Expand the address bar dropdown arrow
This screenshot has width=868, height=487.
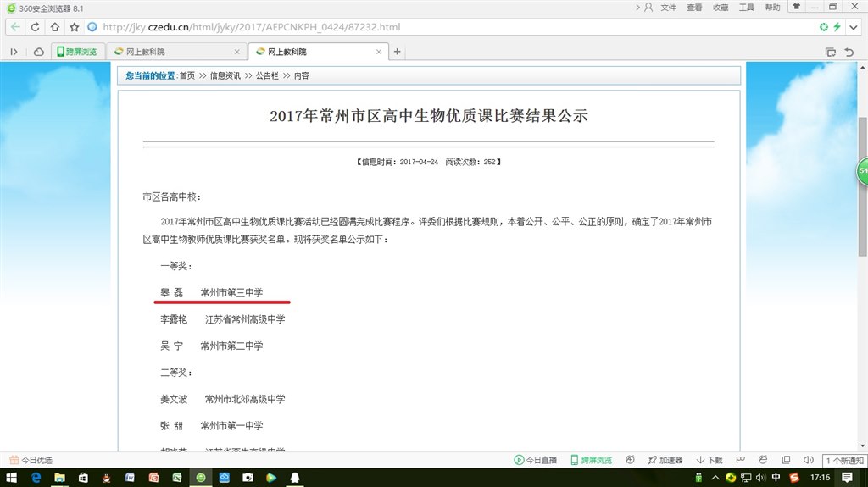(854, 26)
